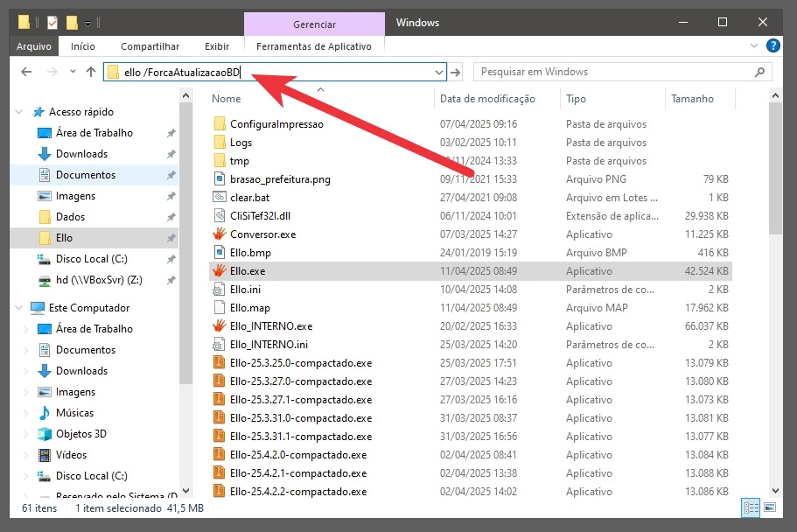Select Ello-25.3.27.1-compactado.exe file name

coord(301,400)
